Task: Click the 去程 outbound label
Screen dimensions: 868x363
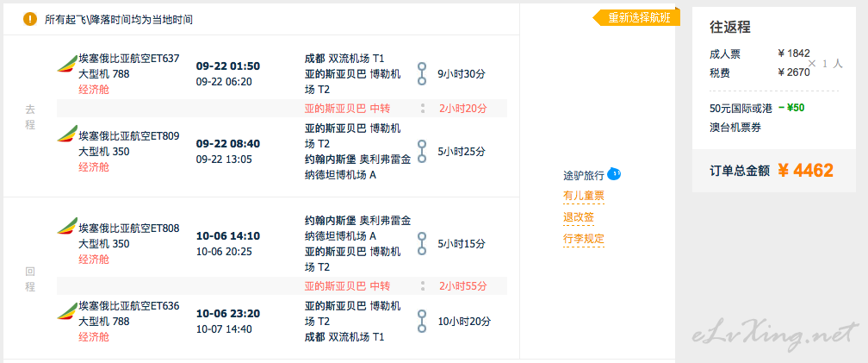Action: [30, 117]
